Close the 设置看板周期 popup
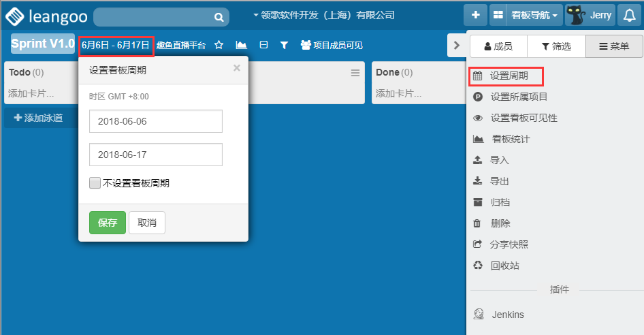 point(236,67)
